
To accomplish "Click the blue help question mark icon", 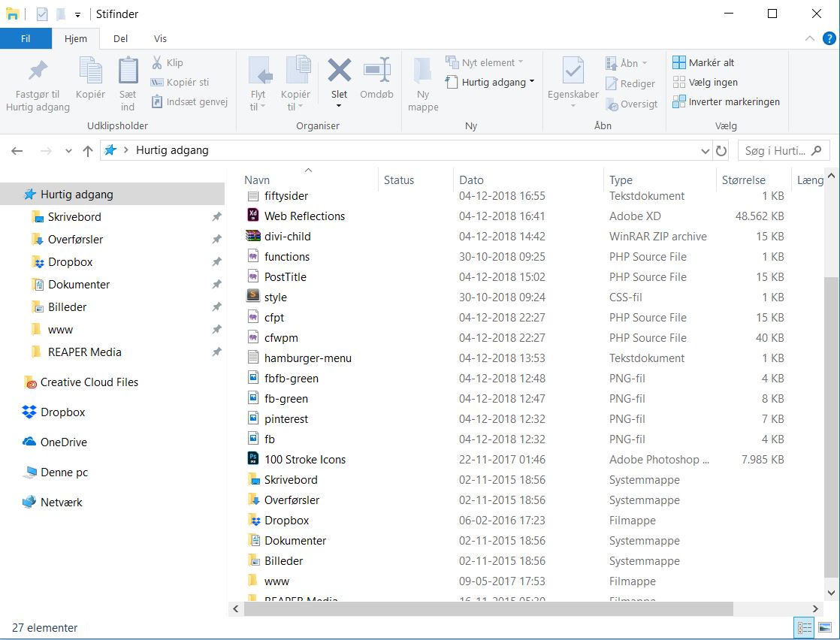I will (x=829, y=38).
